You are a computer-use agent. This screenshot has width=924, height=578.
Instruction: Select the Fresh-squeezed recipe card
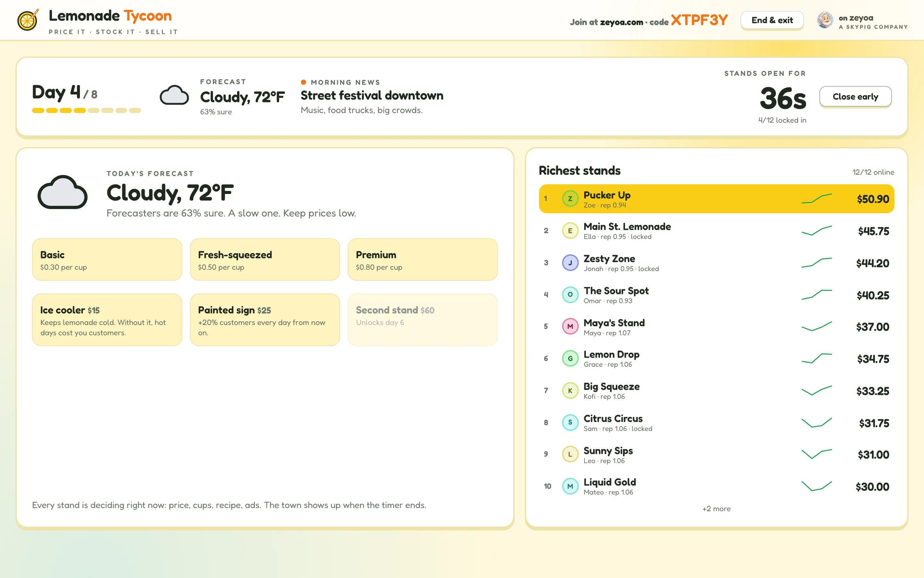265,259
